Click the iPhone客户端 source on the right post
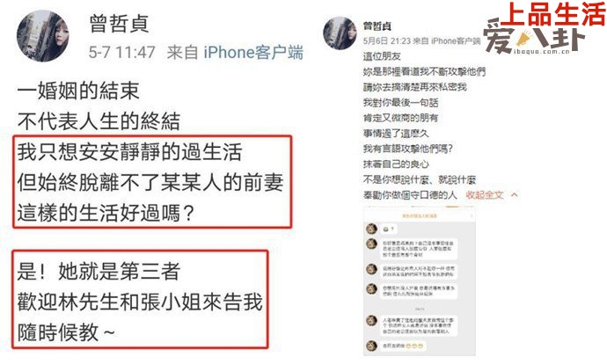 (456, 40)
